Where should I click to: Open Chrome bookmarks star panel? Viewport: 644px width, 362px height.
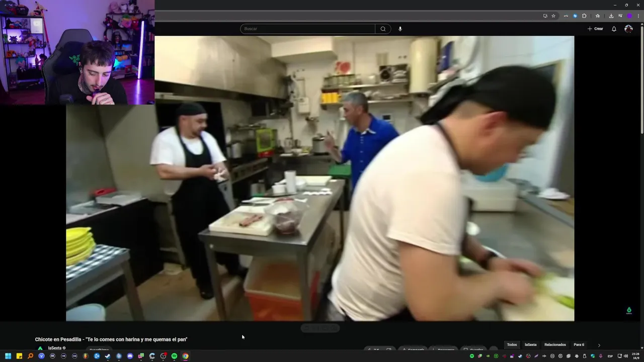coord(598,16)
